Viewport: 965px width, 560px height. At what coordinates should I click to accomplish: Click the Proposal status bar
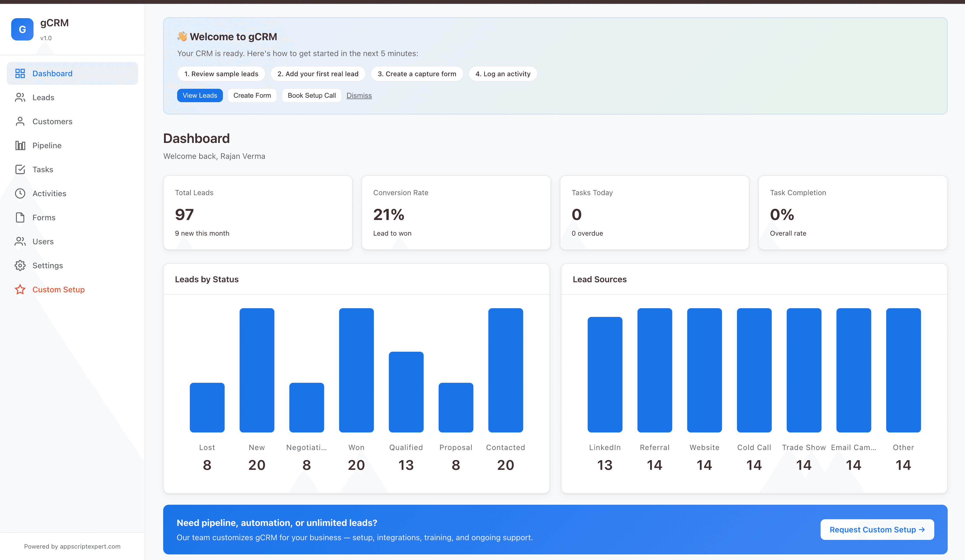coord(456,407)
